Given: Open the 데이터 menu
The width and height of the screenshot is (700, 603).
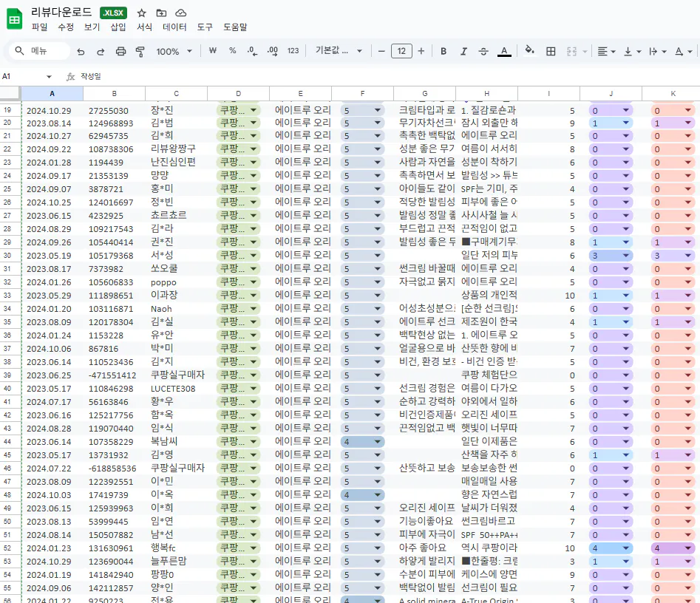Looking at the screenshot, I should (174, 27).
